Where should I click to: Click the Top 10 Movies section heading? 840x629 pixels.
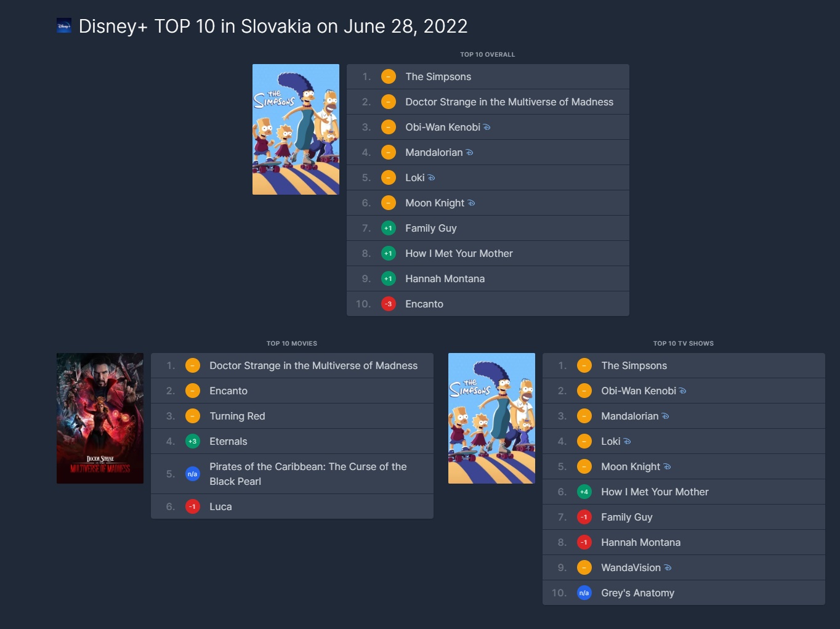pos(292,343)
